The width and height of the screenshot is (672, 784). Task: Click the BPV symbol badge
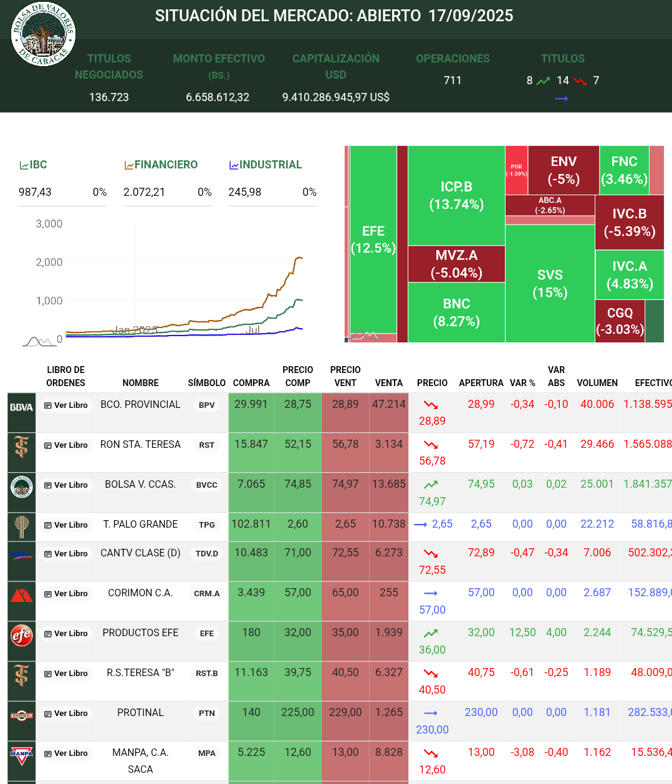[x=206, y=405]
